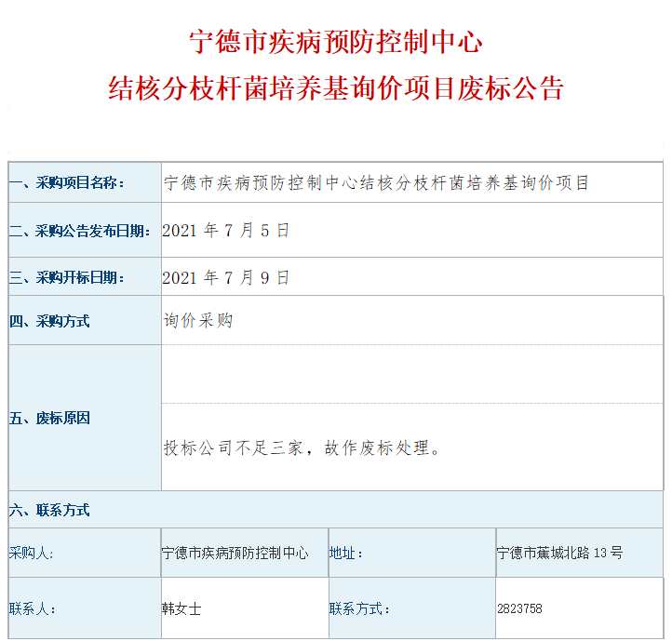Click the date 2021 年 7 月 9 日

225,277
